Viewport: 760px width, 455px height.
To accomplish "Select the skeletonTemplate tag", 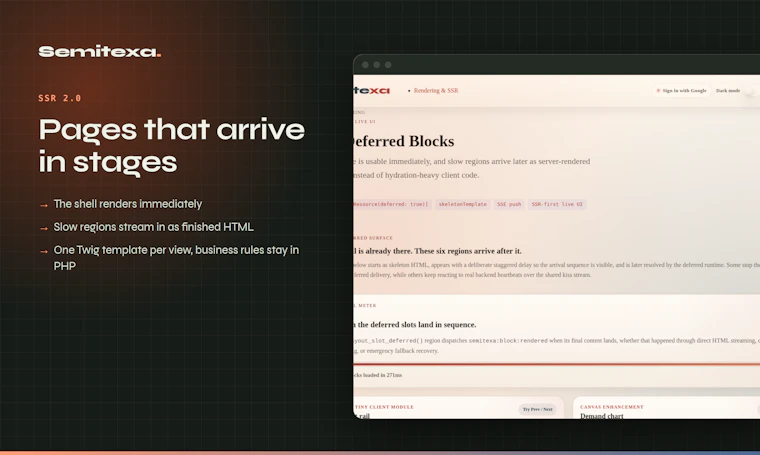I will pyautogui.click(x=462, y=204).
